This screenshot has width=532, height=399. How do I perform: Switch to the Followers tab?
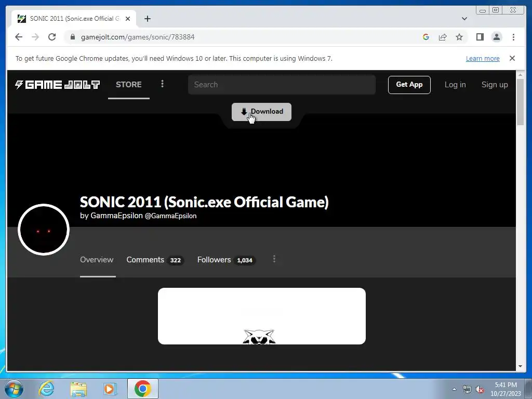227,260
